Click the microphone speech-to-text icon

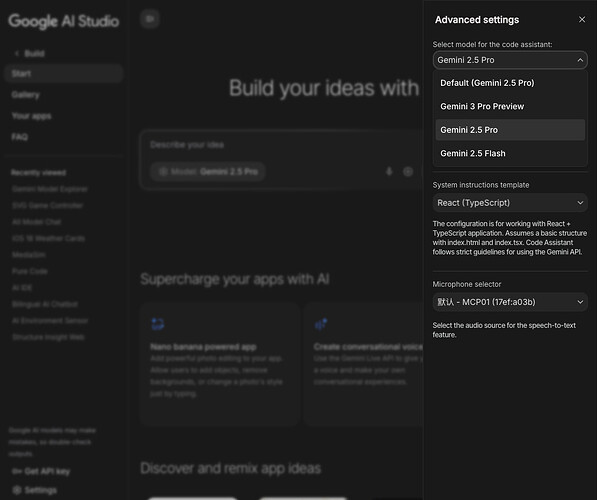[389, 172]
